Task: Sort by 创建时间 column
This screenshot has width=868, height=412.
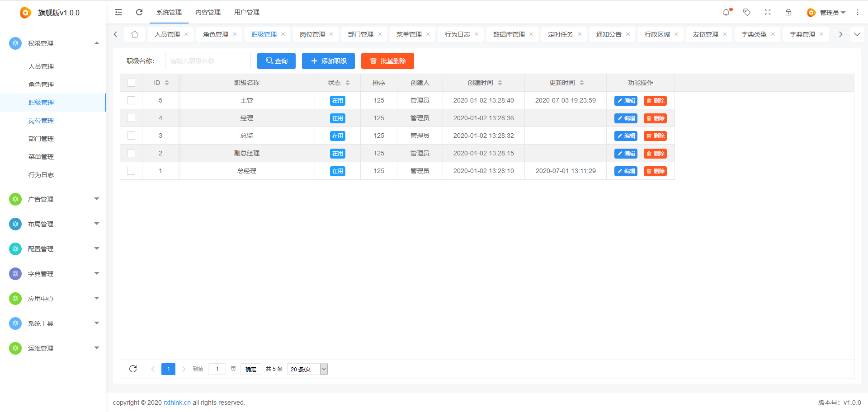Action: [x=500, y=83]
